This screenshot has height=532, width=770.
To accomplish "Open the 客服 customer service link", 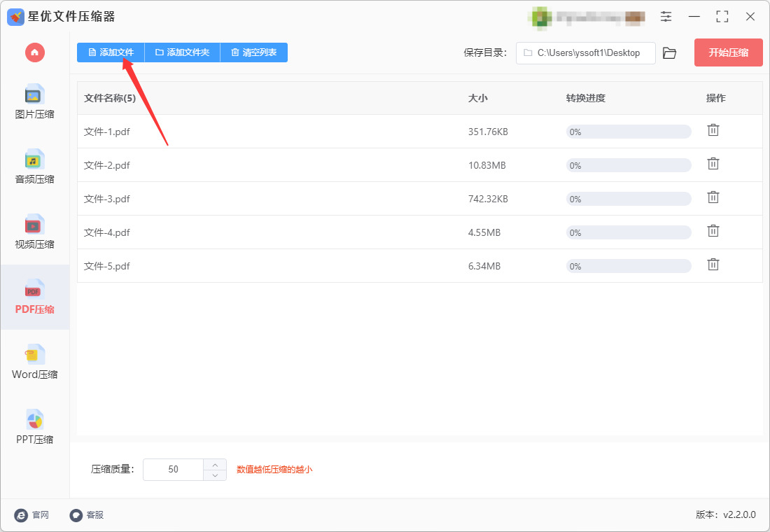I will (86, 514).
